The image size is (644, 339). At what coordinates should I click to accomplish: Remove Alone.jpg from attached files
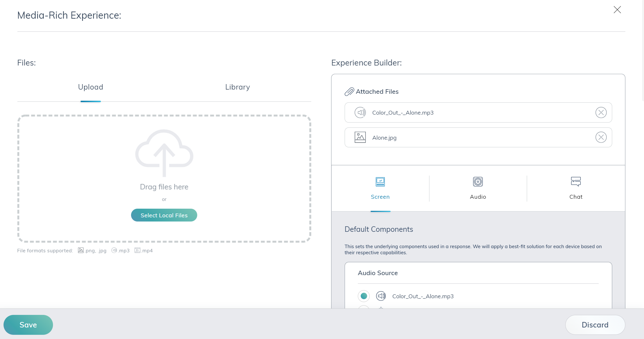point(601,137)
